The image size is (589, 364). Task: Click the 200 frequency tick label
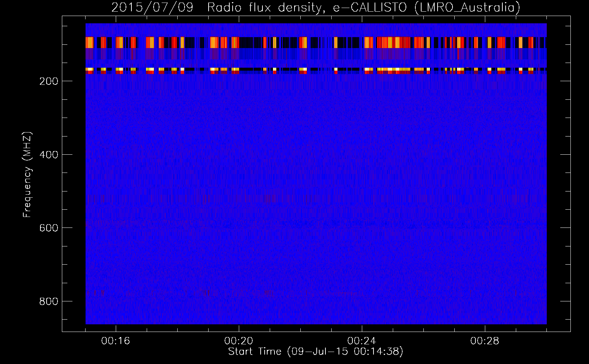pyautogui.click(x=49, y=81)
